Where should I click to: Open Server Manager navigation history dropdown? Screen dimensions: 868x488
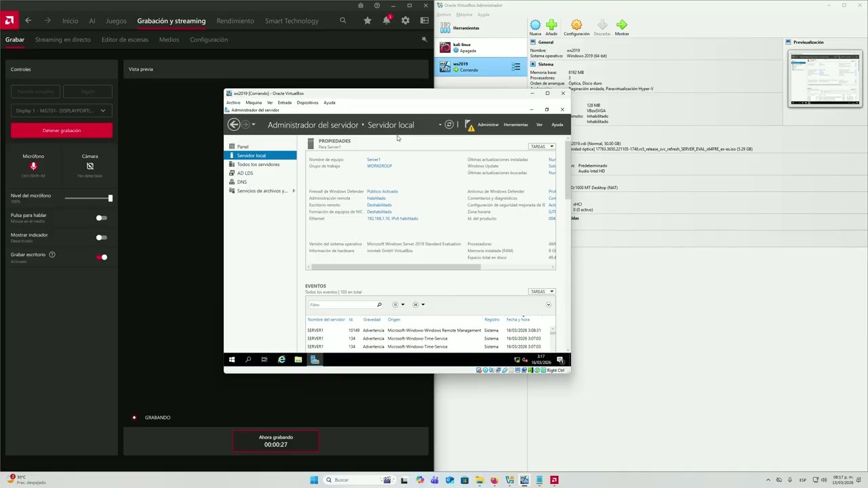[254, 125]
